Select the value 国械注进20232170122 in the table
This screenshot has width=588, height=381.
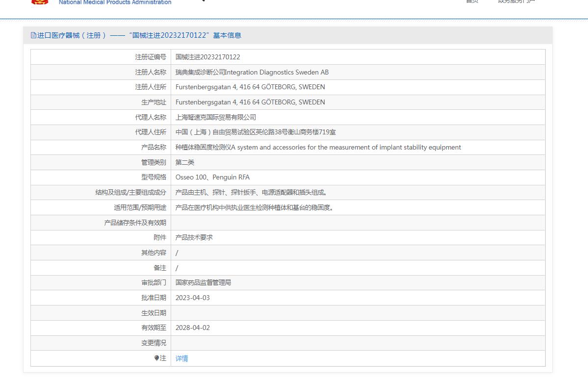click(x=208, y=57)
